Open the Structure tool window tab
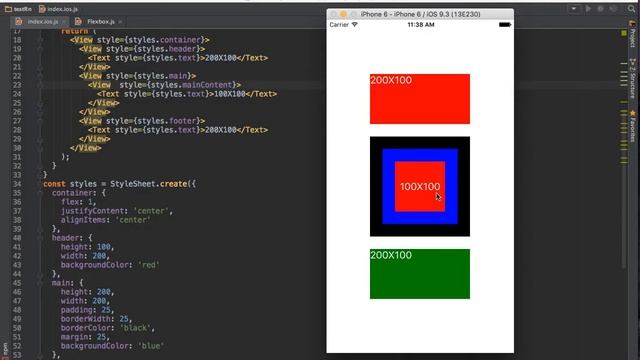This screenshot has width=640, height=360. coord(633,77)
